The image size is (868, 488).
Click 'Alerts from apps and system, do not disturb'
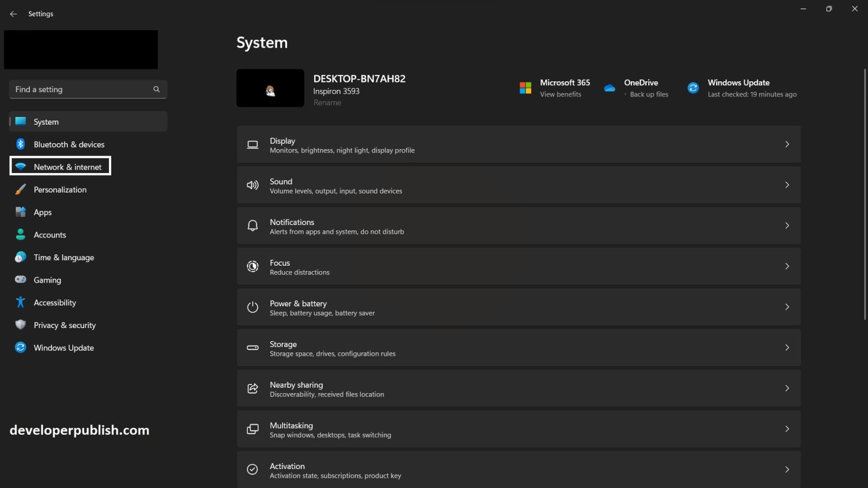coord(337,232)
